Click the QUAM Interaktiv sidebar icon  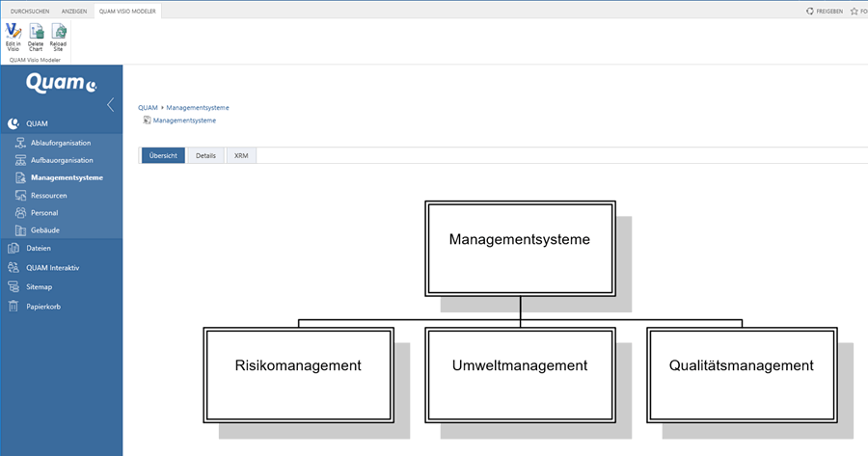click(x=14, y=268)
